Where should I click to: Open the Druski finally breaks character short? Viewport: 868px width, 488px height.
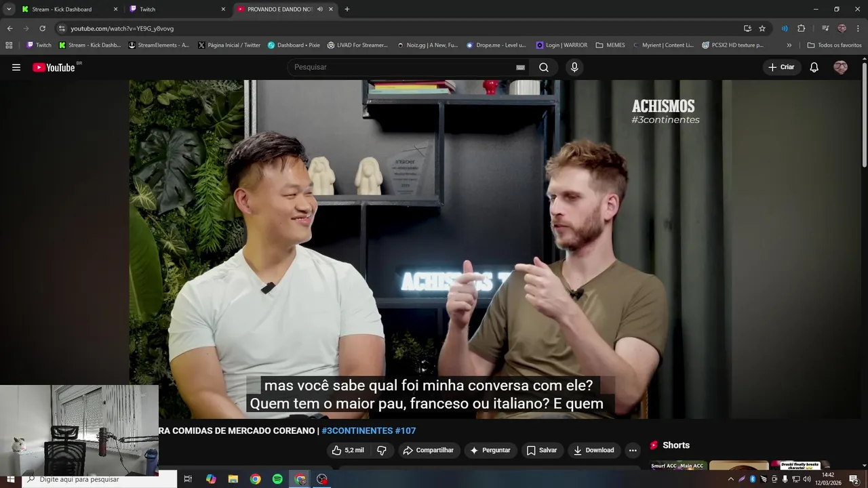click(x=800, y=466)
